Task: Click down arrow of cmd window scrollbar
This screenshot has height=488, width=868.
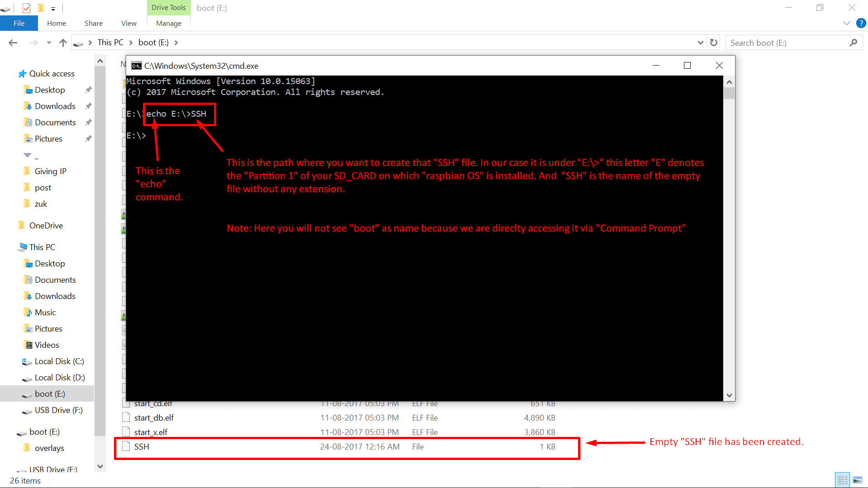Action: [729, 395]
